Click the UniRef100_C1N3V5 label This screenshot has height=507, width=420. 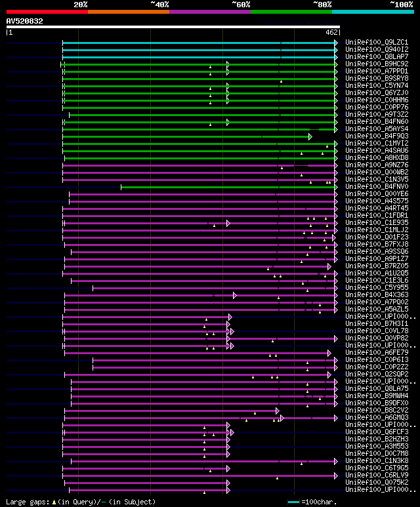[377, 180]
